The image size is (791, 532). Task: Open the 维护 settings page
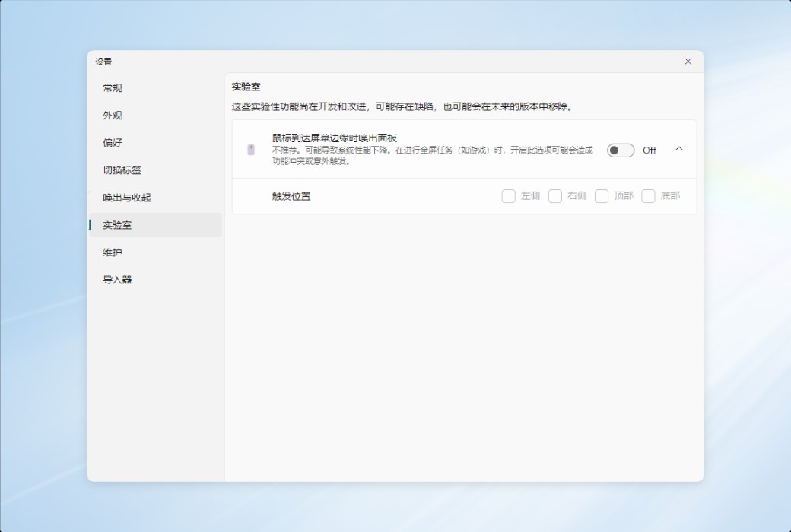[x=155, y=252]
